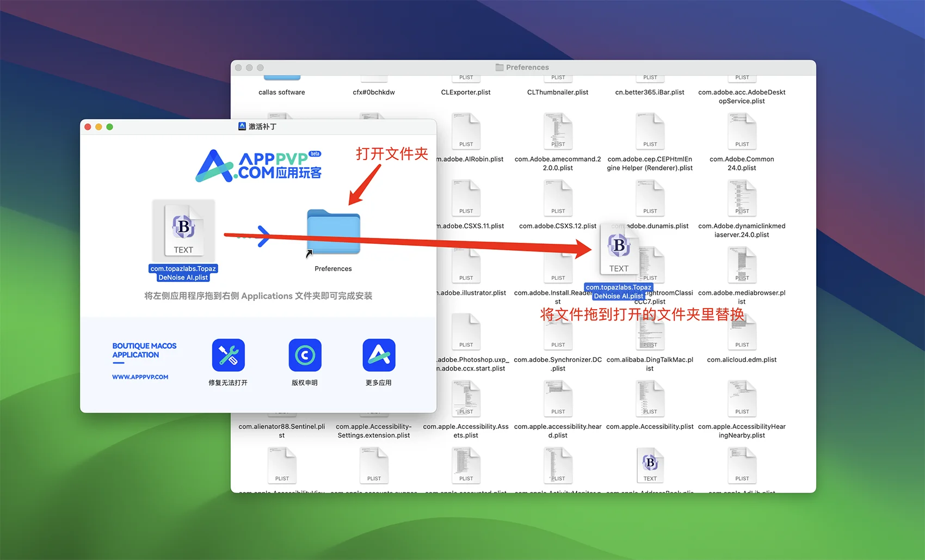Select the com.adobe.mediabrowser.plist file icon
This screenshot has width=925, height=560.
[x=742, y=264]
